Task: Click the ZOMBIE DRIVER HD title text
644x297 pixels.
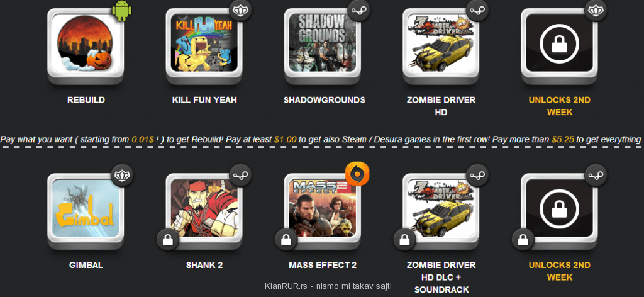Action: point(441,106)
